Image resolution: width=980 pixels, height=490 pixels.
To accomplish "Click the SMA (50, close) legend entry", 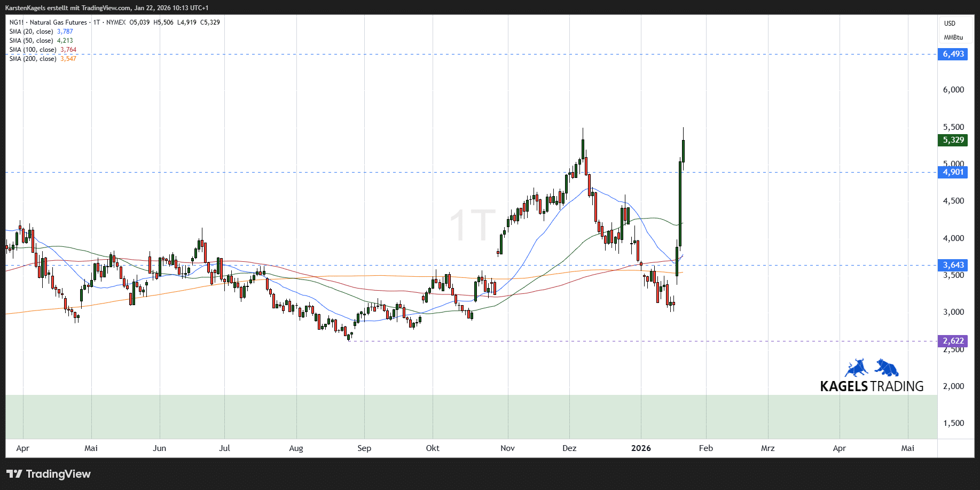I will (x=32, y=41).
